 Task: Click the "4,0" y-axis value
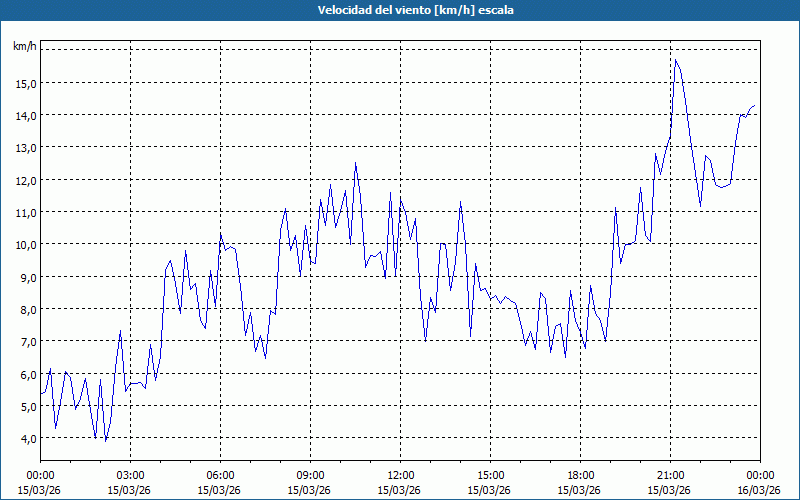(28, 439)
